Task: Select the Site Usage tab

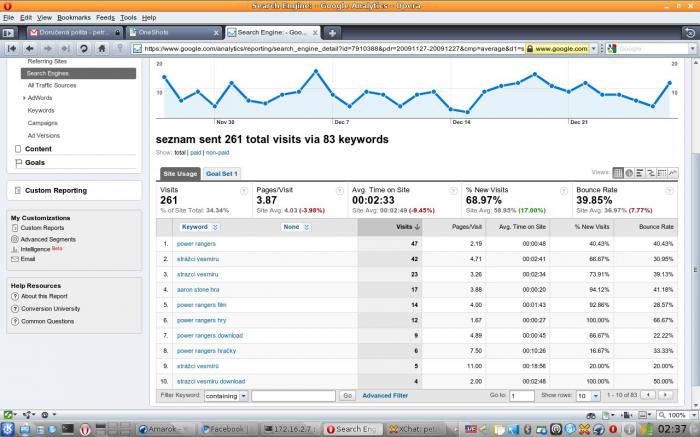Action: pyautogui.click(x=180, y=174)
